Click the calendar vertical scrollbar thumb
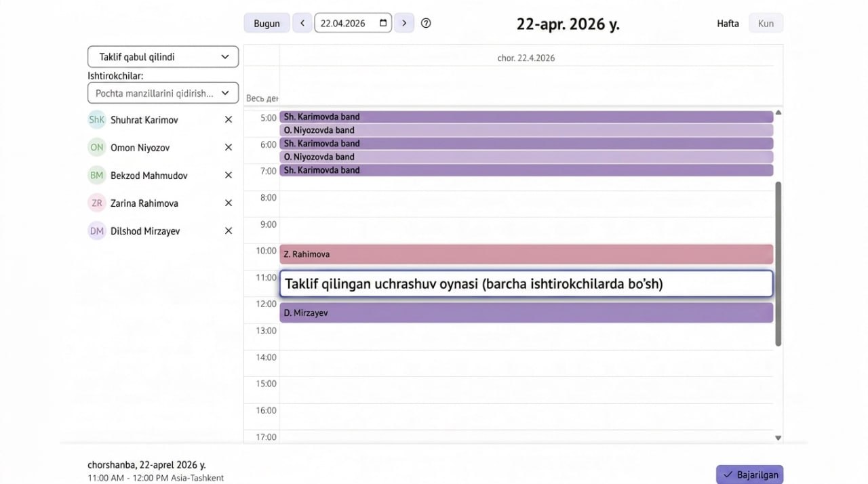868x484 pixels. (x=778, y=264)
